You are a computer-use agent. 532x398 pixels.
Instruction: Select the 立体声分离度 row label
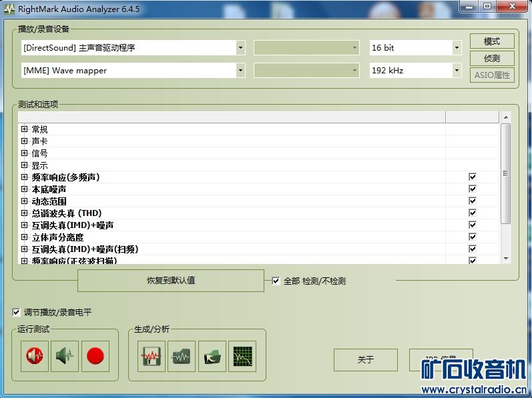tap(57, 237)
